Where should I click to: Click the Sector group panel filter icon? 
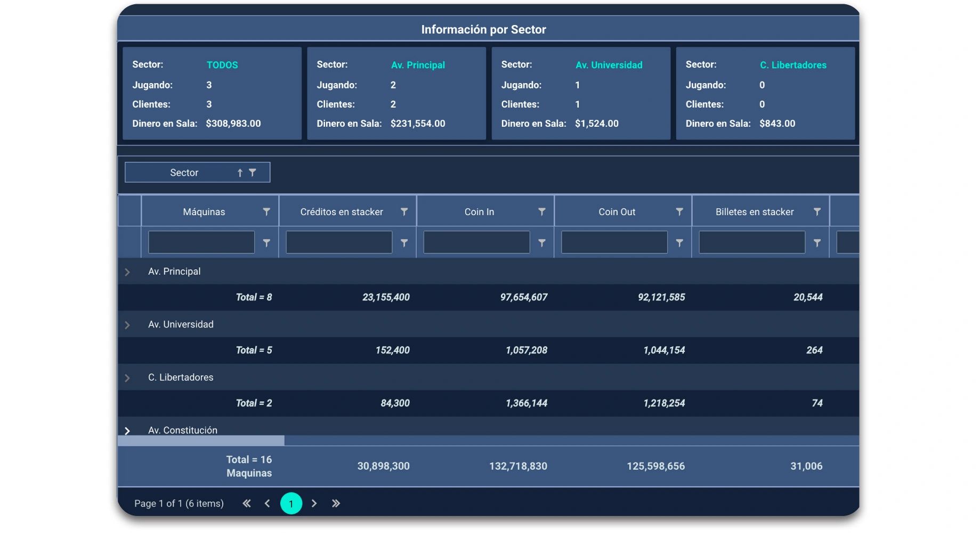(x=253, y=173)
